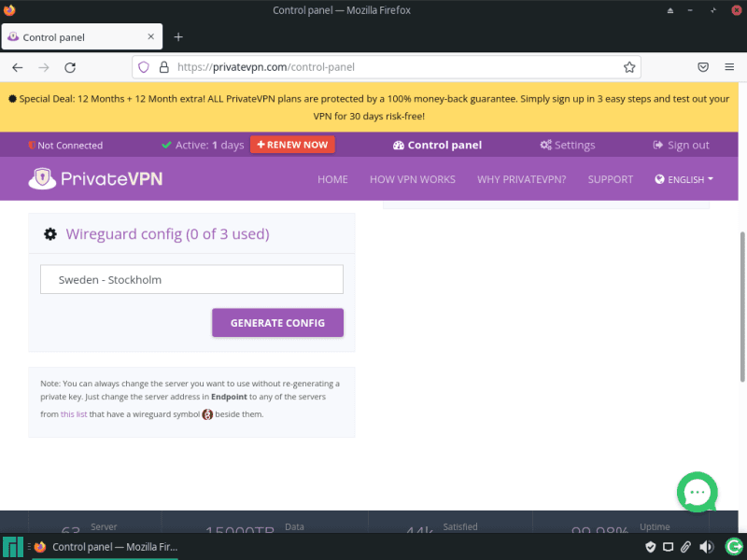
Task: Switch to the Control panel tab
Action: pos(79,37)
